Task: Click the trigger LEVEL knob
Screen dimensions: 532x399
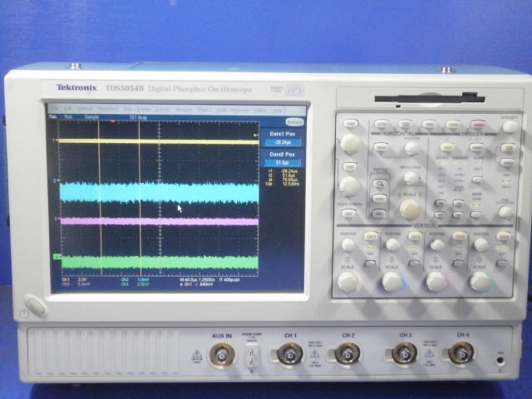Action: (506, 212)
